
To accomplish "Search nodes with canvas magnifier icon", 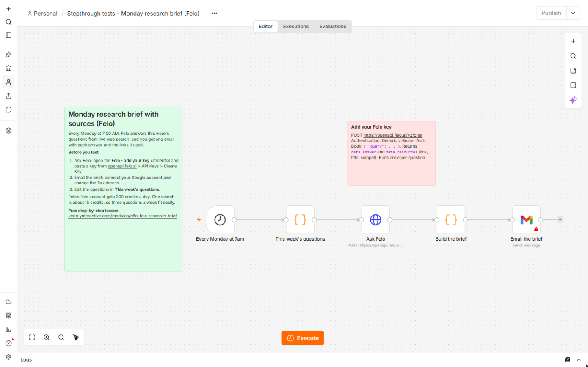I will coord(573,56).
